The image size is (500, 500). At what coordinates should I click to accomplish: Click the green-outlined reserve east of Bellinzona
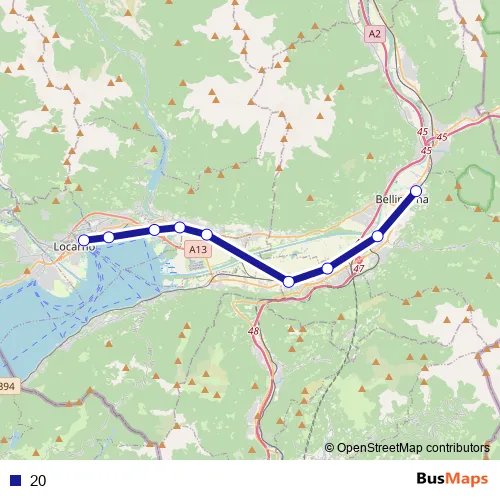coord(475,186)
